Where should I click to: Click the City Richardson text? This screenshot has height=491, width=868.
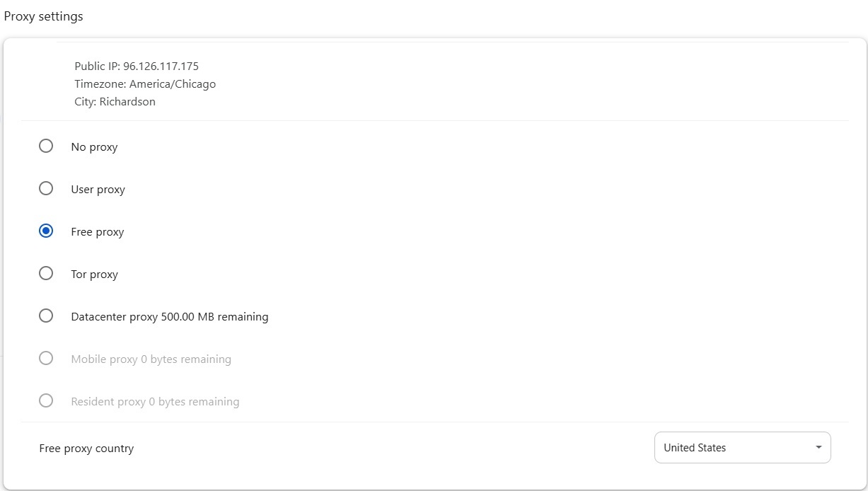(x=115, y=102)
